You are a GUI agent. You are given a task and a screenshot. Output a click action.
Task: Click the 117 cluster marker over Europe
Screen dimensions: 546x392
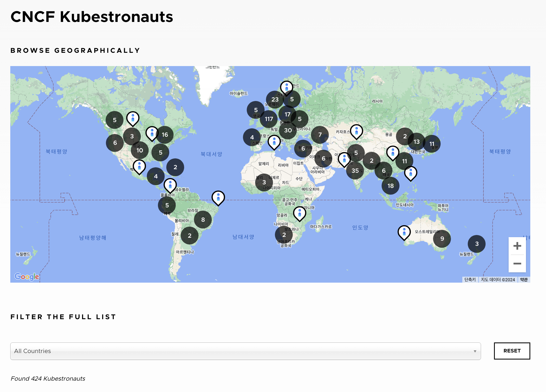(x=269, y=119)
